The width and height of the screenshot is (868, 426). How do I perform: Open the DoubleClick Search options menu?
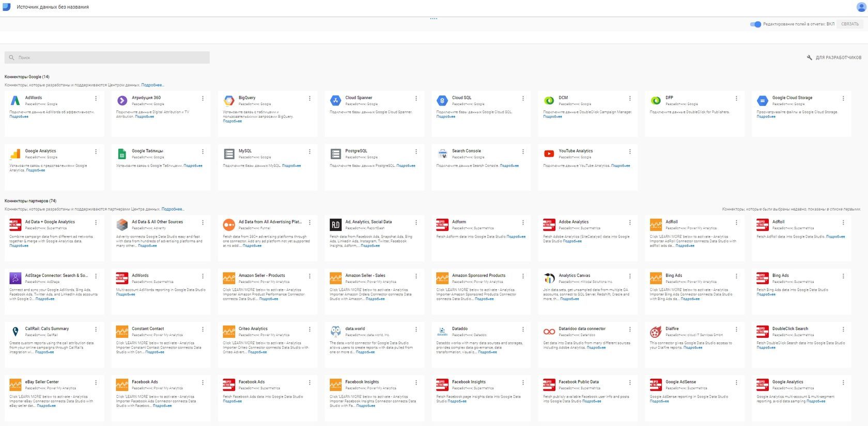point(843,329)
